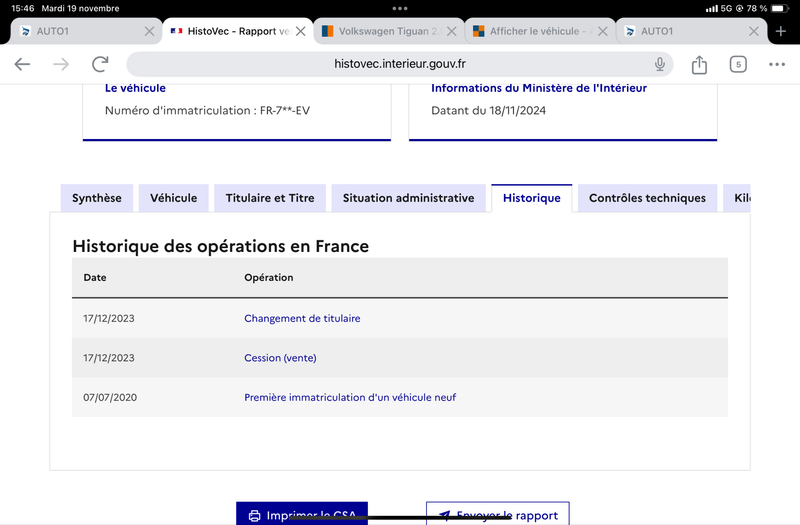Add a new browser tab with plus icon
Screen dimensions: 800x525
click(x=781, y=31)
